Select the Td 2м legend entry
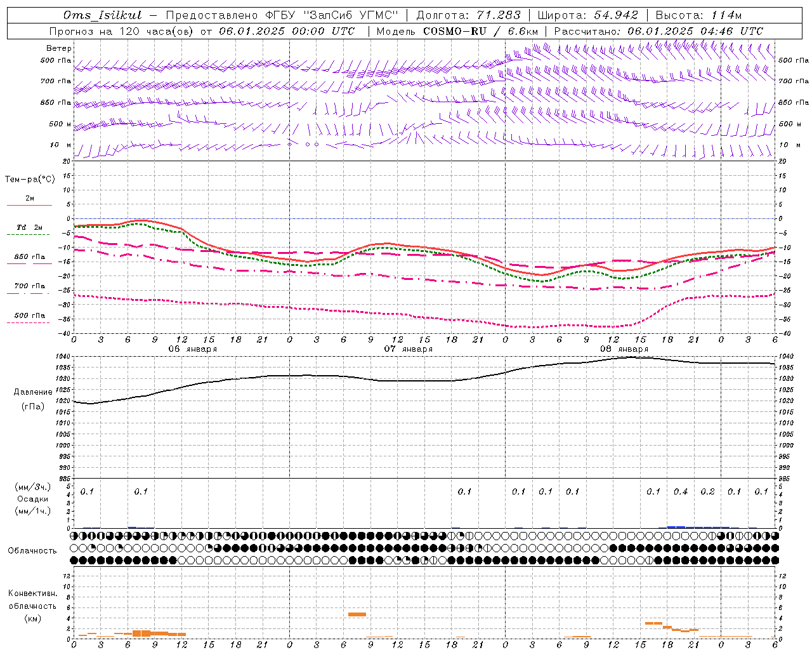 pos(30,227)
